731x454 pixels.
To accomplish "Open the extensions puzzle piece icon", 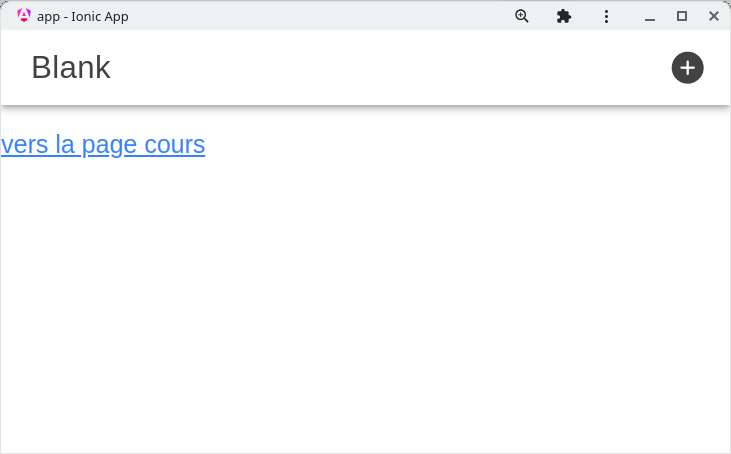I will pyautogui.click(x=563, y=16).
